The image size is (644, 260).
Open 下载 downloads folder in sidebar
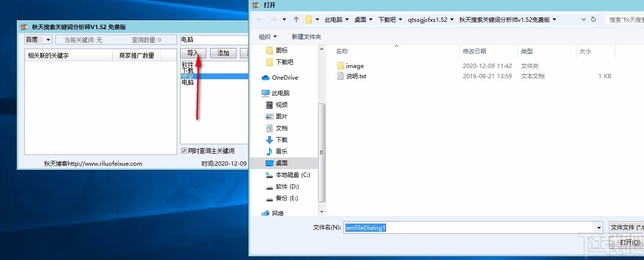click(277, 139)
